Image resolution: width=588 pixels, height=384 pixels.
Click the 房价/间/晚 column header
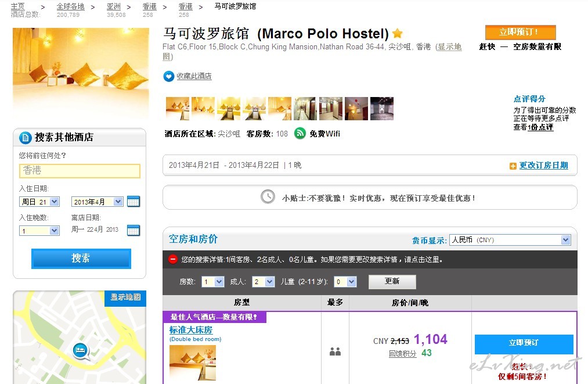410,303
